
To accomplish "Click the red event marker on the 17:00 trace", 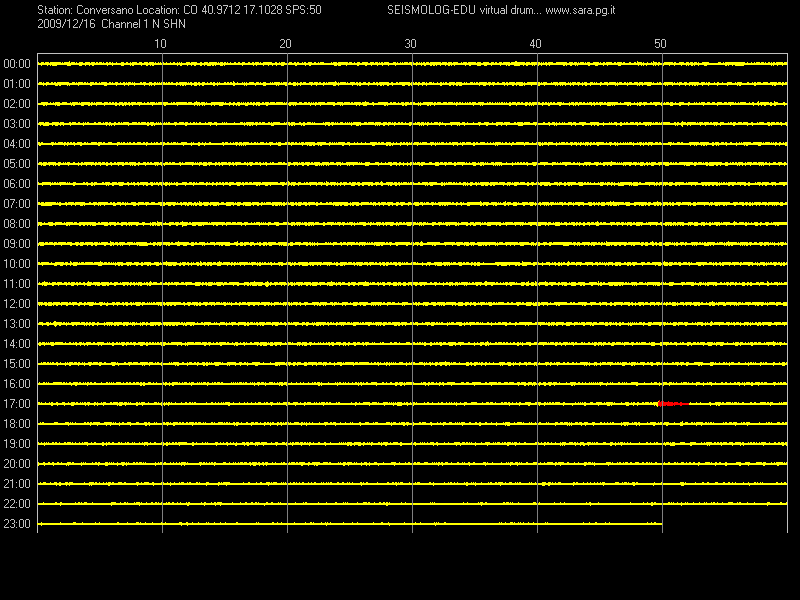I will [673, 404].
